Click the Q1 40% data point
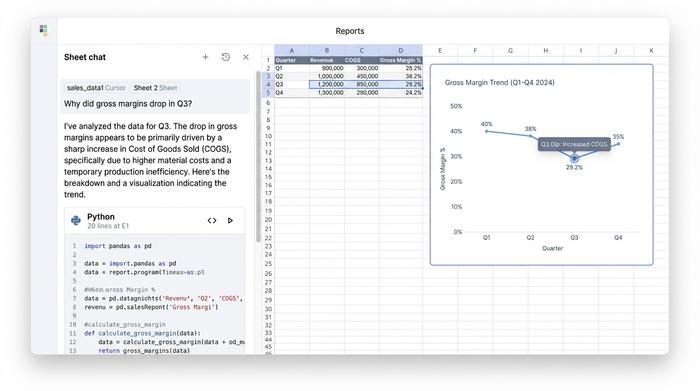The height and width of the screenshot is (391, 700). click(487, 131)
